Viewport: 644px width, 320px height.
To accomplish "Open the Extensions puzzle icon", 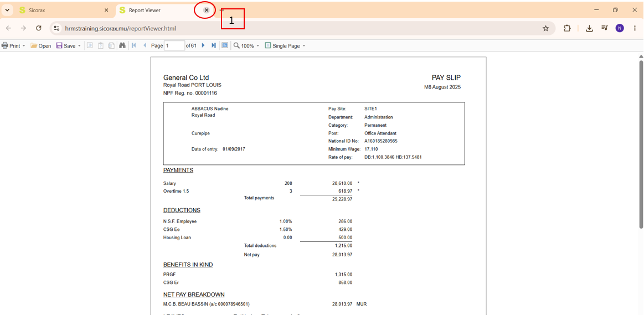I will pos(567,28).
